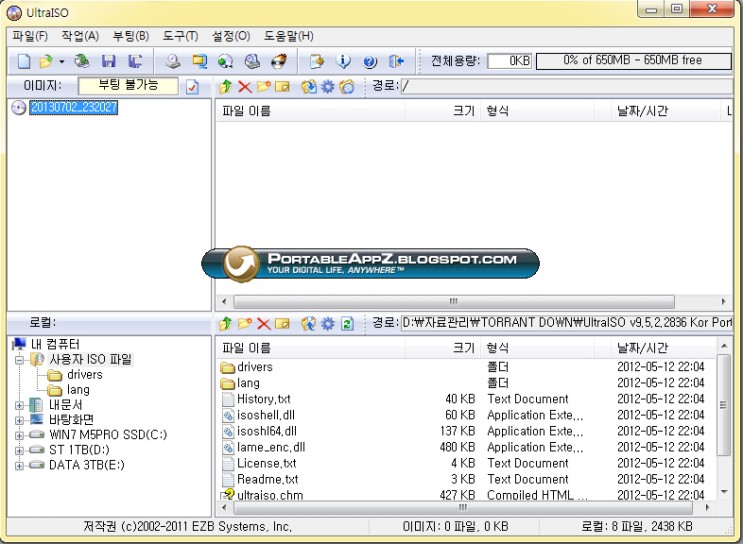Expand the 바탕화면 tree node
Viewport: 743px width, 544px height.
tap(19, 420)
